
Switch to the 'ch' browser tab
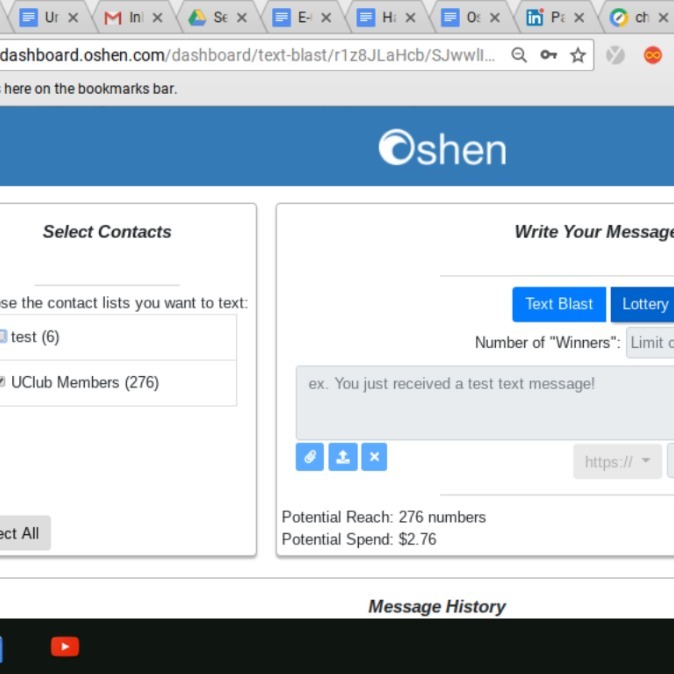pos(636,18)
